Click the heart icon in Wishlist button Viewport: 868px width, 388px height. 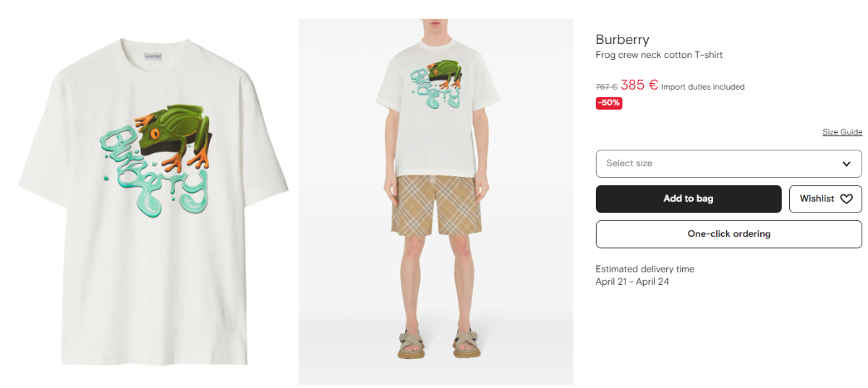846,199
